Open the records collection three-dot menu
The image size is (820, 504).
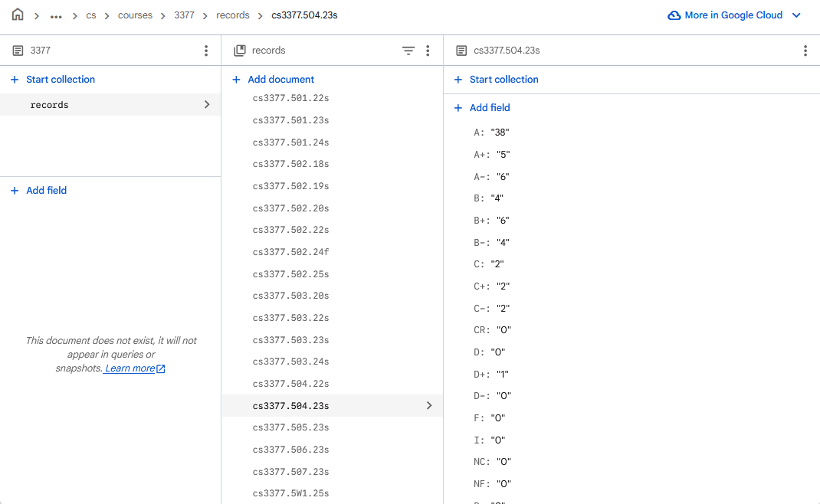pos(428,51)
